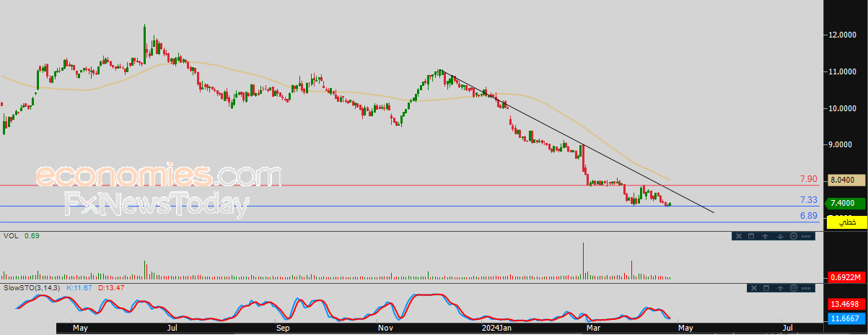Click the Jul label left on time axis
The image size is (868, 335).
tap(172, 329)
